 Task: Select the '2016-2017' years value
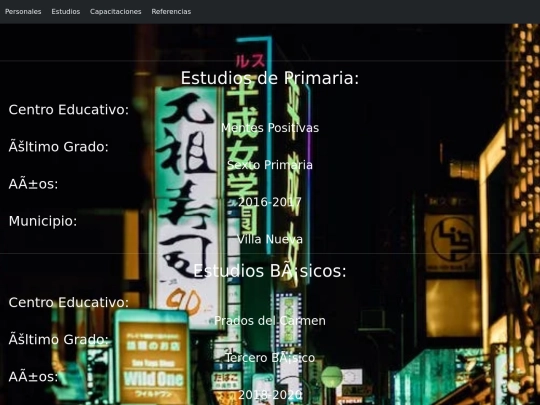(x=270, y=202)
